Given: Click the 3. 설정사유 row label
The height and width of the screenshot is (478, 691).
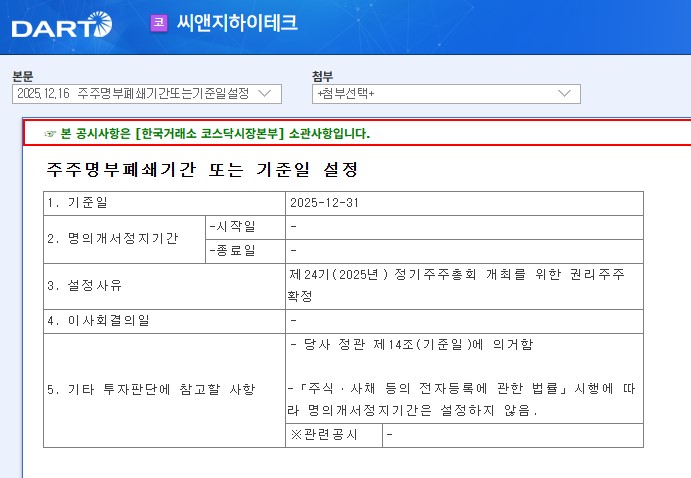Looking at the screenshot, I should (85, 286).
